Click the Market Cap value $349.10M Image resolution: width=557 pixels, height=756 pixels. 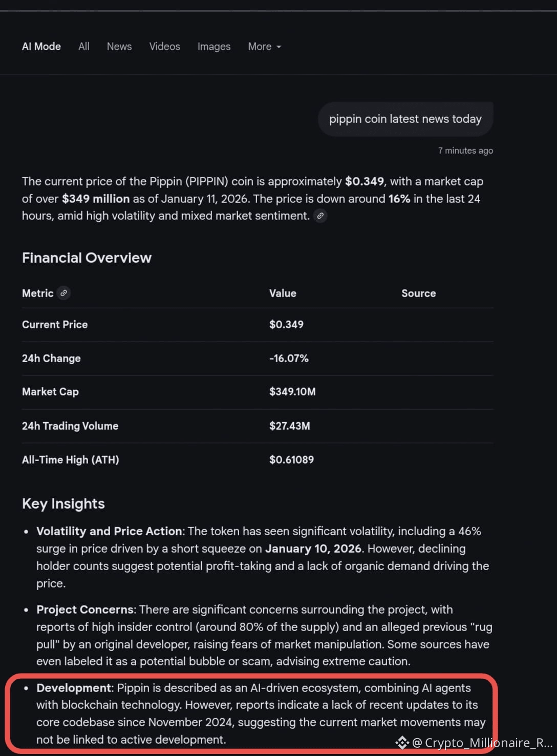[x=293, y=392]
